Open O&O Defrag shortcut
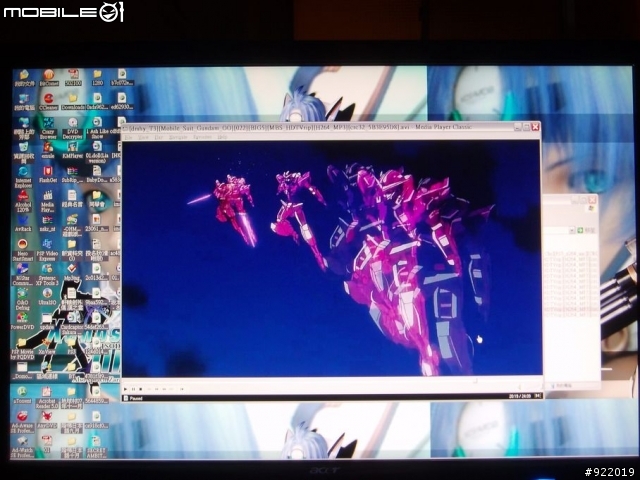 coord(22,300)
